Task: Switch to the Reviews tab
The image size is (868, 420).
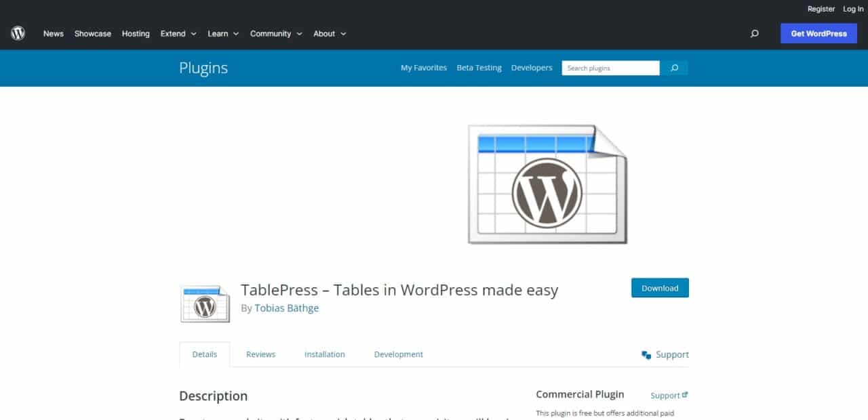Action: point(261,354)
